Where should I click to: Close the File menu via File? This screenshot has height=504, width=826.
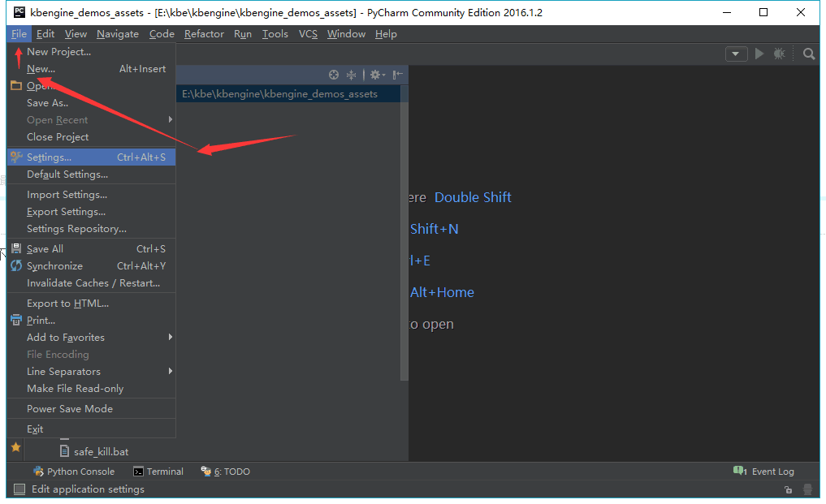click(x=19, y=34)
